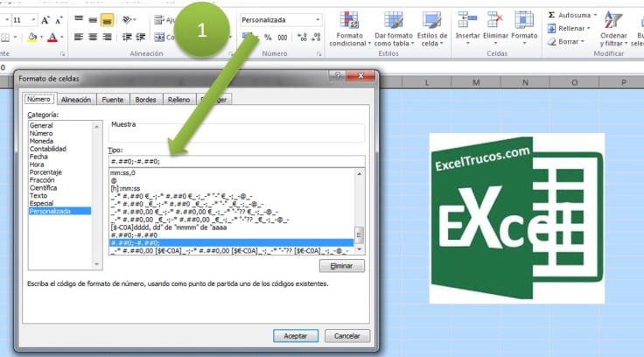
Task: Open the Número group dialog launcher
Action: pyautogui.click(x=318, y=54)
